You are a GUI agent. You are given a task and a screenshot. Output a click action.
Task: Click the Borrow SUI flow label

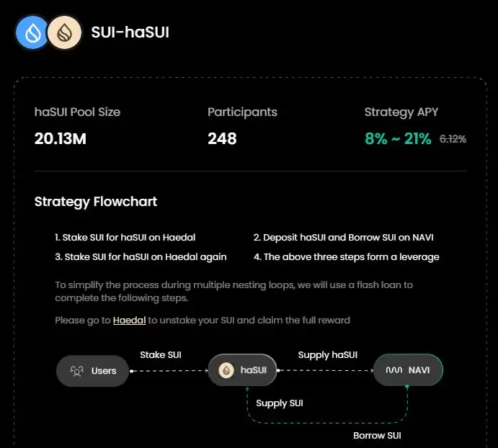pos(377,436)
